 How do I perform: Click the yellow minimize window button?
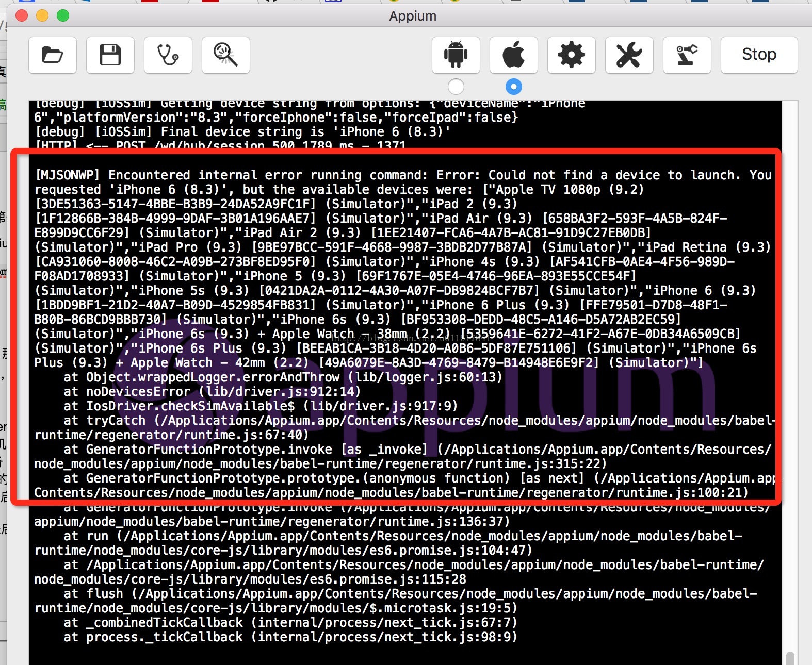[42, 15]
